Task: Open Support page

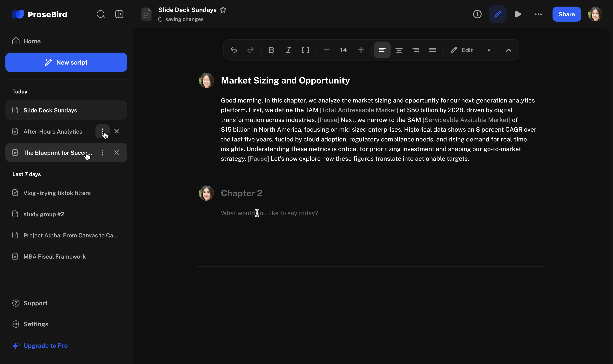Action: 30,303
